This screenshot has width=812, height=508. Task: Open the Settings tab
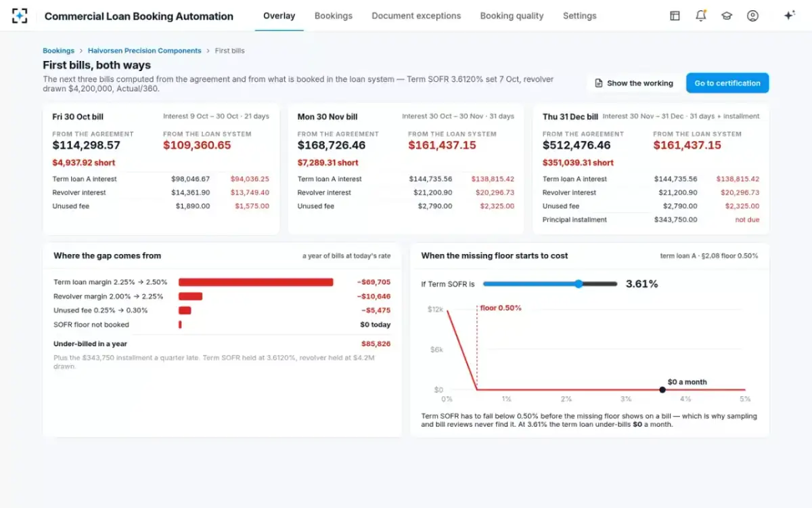pyautogui.click(x=580, y=16)
